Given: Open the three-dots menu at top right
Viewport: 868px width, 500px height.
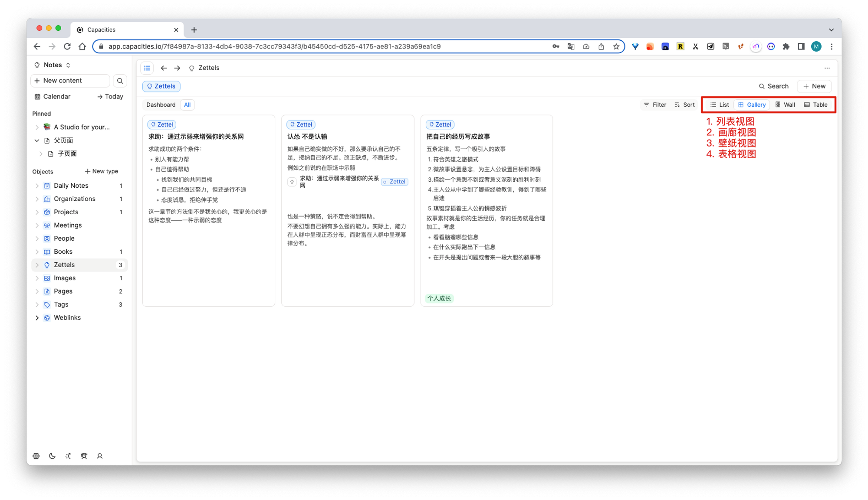Looking at the screenshot, I should (x=827, y=68).
